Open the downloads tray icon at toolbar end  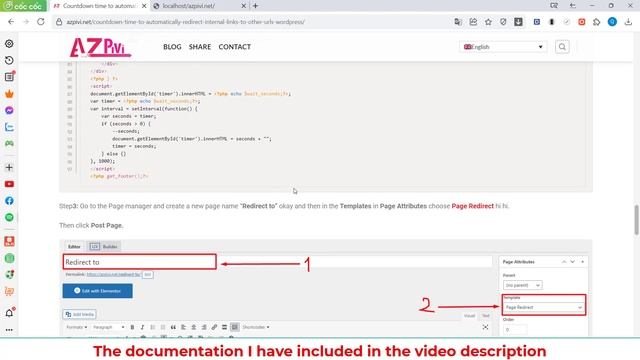tap(628, 22)
